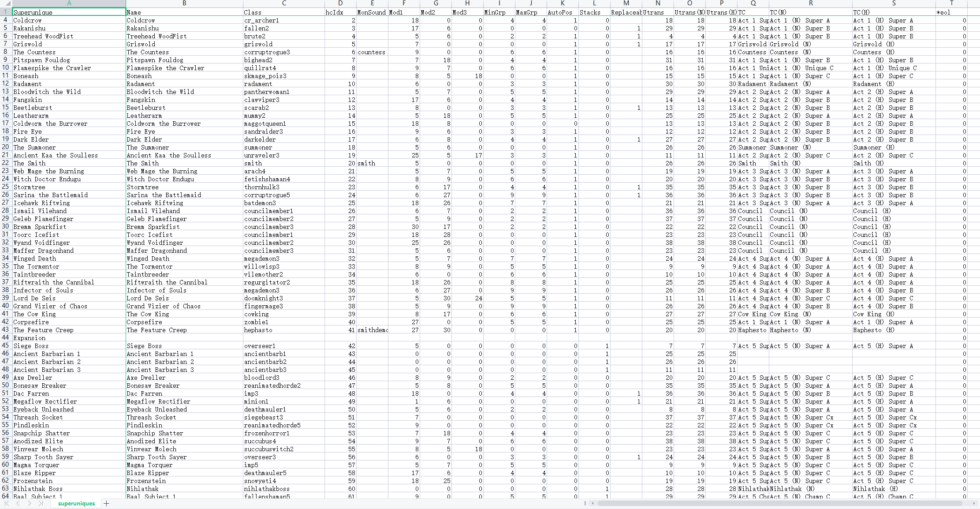
Task: Click the previous sheet arrow
Action: pos(18,503)
